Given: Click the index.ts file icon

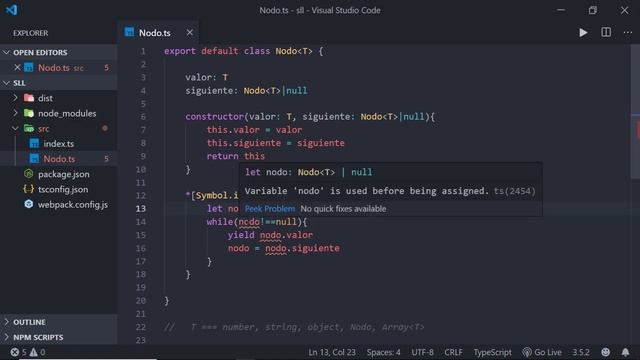Looking at the screenshot, I should pos(34,144).
